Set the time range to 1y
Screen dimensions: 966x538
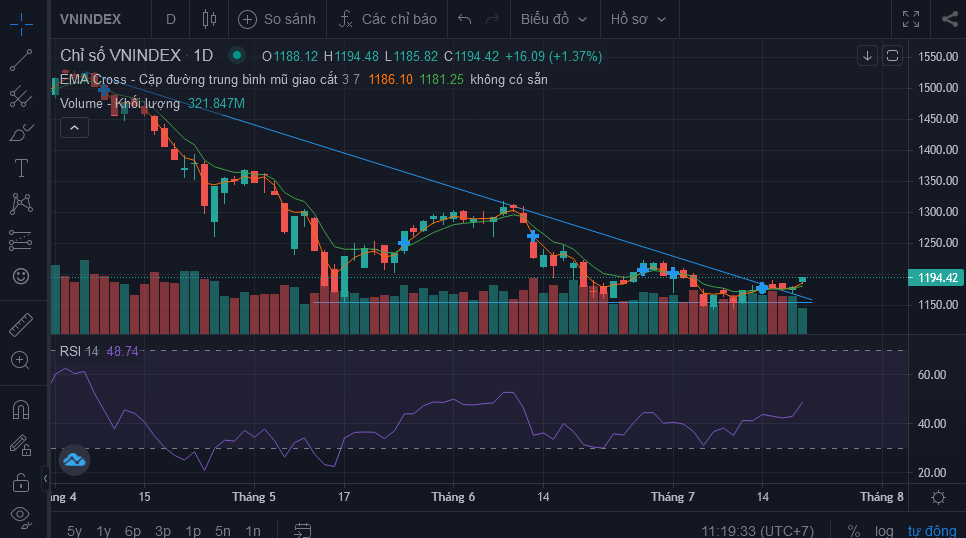(103, 530)
